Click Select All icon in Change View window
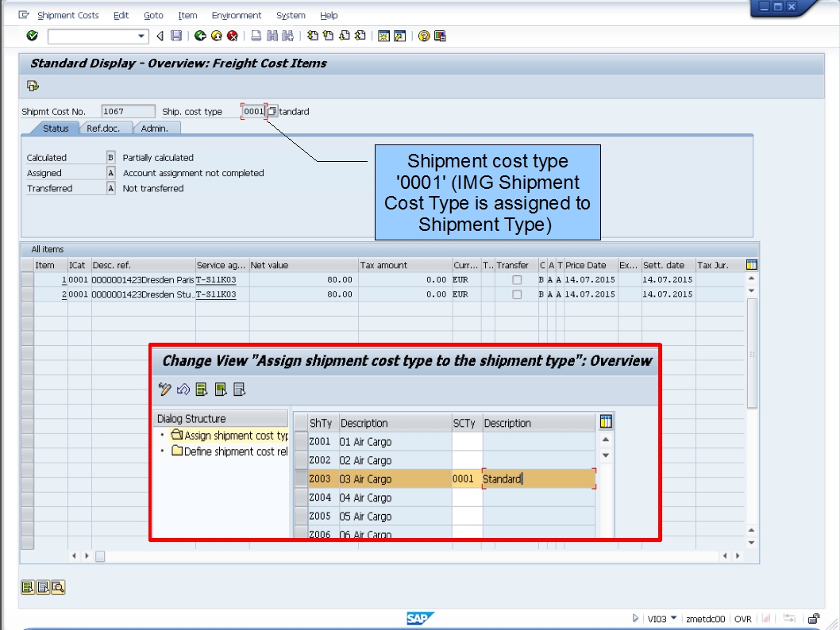Viewport: 840px width, 630px height. [201, 390]
